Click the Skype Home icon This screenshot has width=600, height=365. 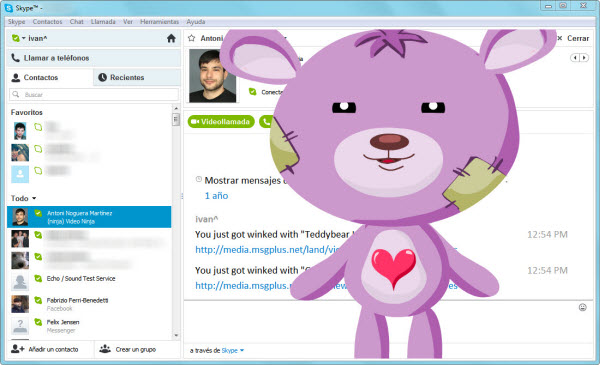(x=171, y=38)
